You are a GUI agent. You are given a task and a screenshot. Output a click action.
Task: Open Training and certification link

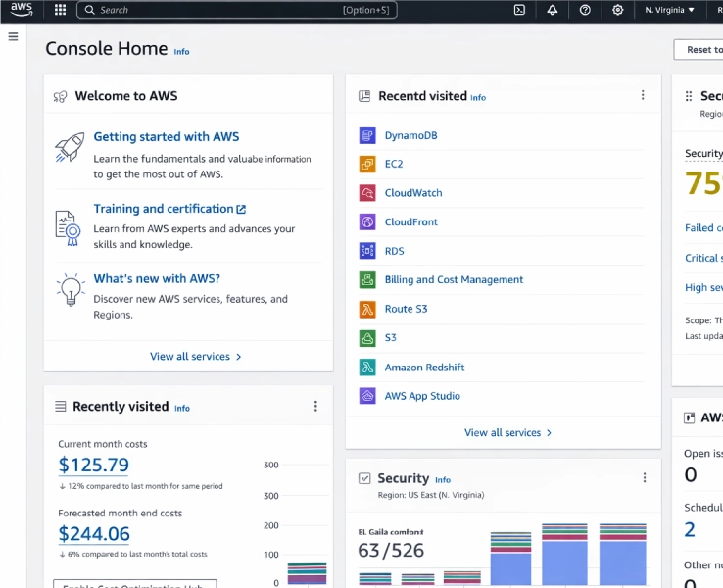point(169,209)
